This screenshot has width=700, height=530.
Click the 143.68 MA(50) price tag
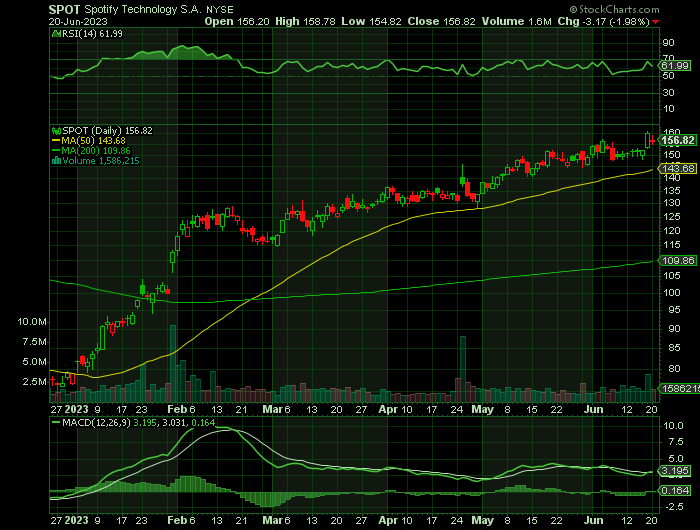point(678,169)
